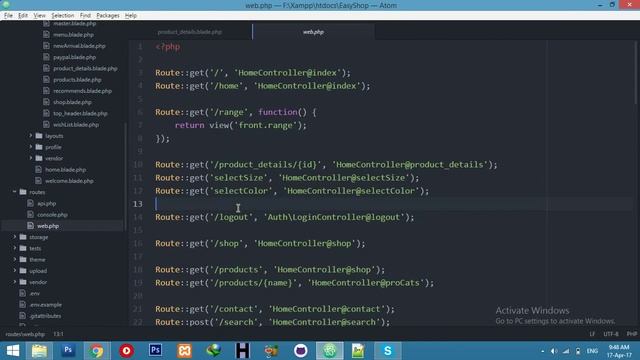Select the web.php editor tab

313,32
